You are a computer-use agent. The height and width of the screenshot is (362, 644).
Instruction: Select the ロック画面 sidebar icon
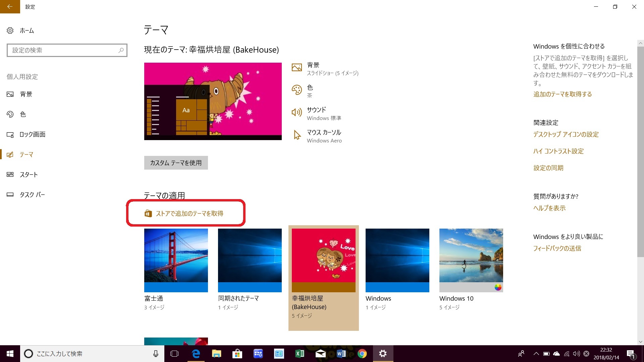(x=10, y=135)
